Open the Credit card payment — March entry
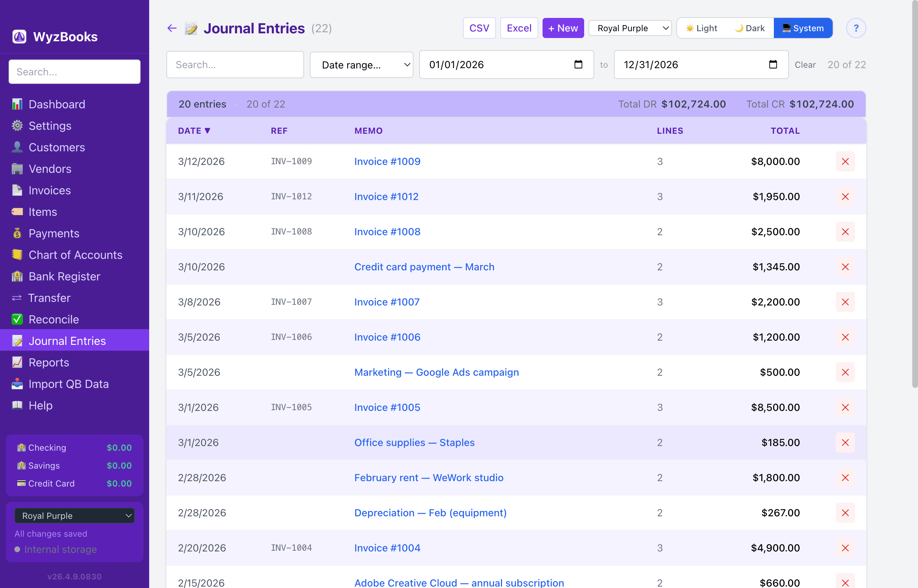Viewport: 918px width, 588px height. [424, 267]
